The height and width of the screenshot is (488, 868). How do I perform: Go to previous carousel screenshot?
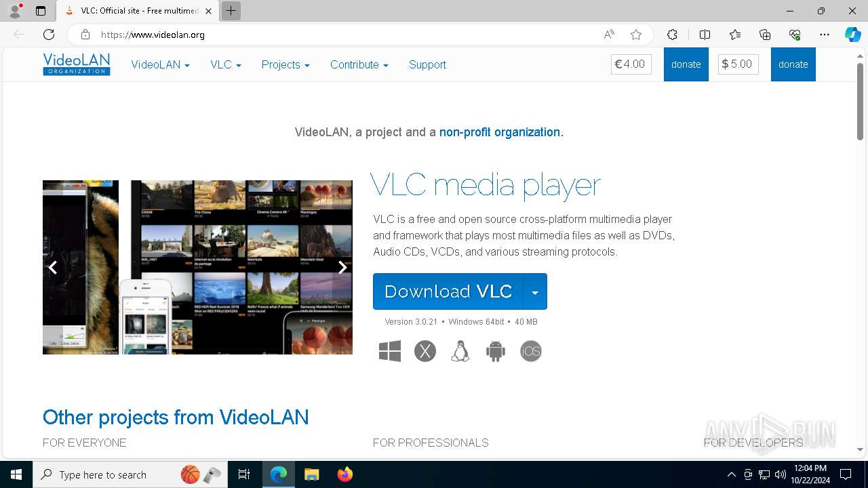pyautogui.click(x=52, y=268)
